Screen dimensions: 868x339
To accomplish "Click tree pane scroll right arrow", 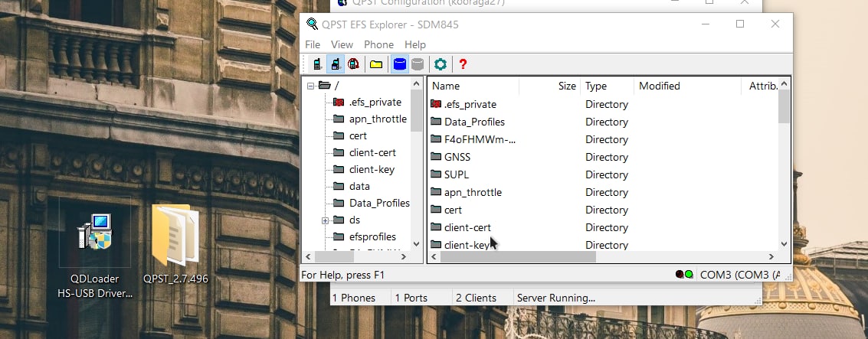I will pos(404,256).
